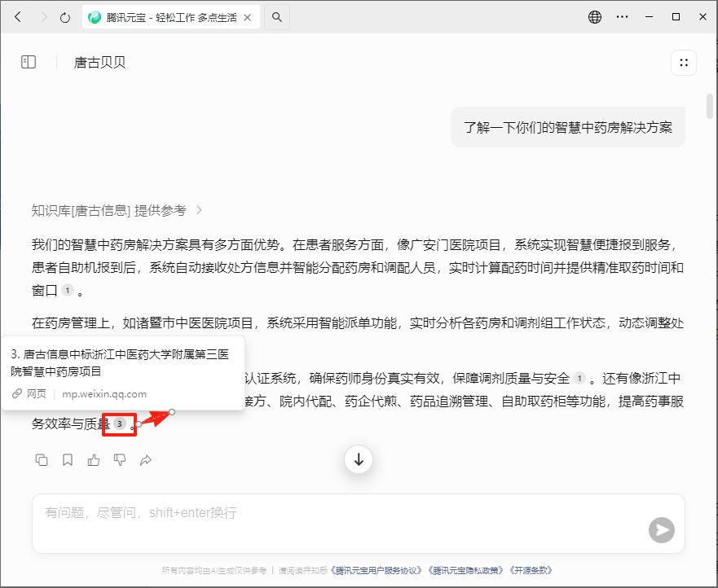Jump to bottom with down-arrow button
718x588 pixels.
(x=359, y=459)
